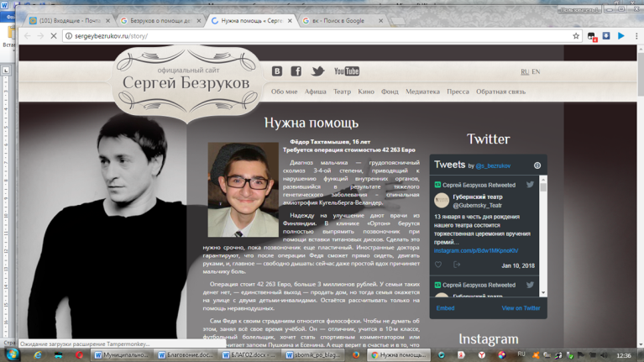The image size is (644, 362).
Task: Click the address bar URL field
Action: (x=322, y=36)
